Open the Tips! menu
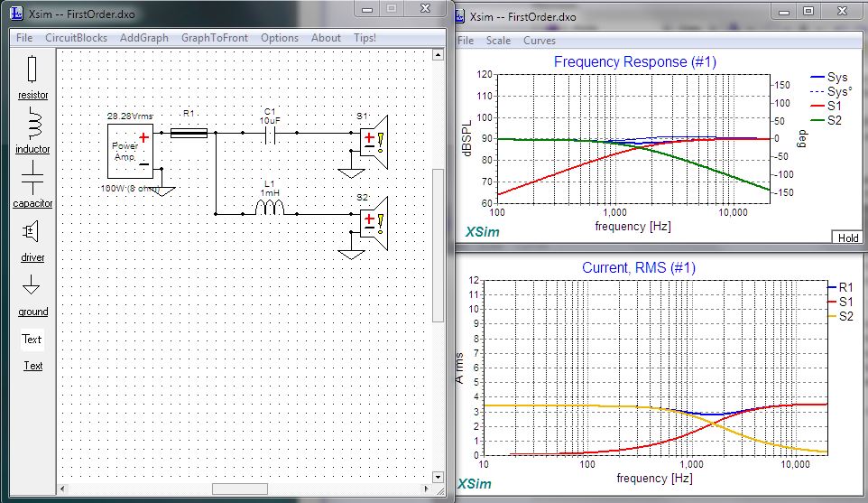 point(365,38)
